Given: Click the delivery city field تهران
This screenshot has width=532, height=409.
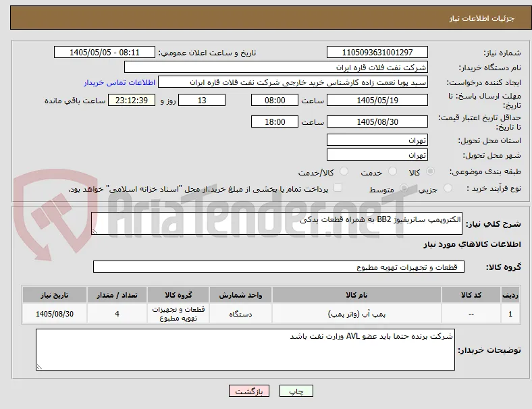Looking at the screenshot, I should tap(377, 155).
